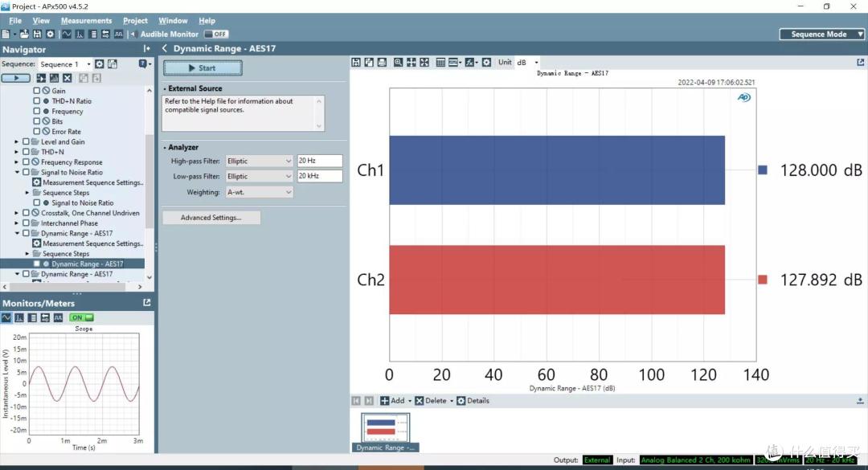Check the THD+N Ratio checkbox
The height and width of the screenshot is (470, 868).
click(36, 100)
